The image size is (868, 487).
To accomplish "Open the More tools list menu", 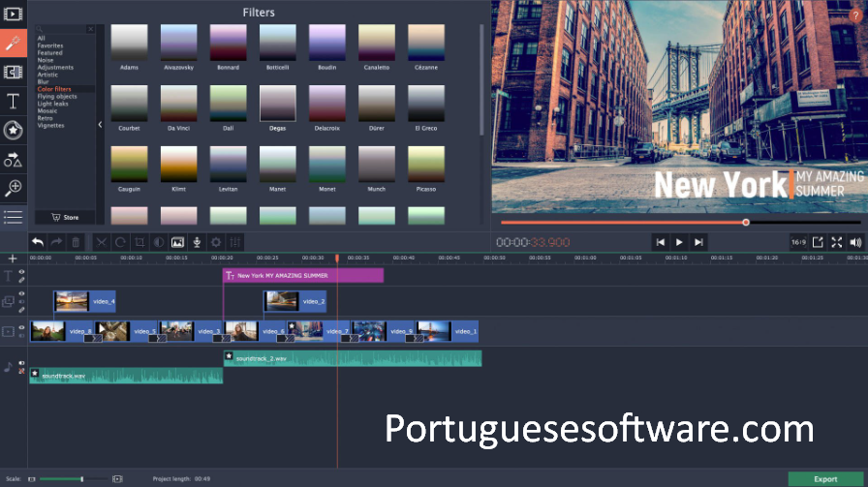I will click(x=14, y=217).
